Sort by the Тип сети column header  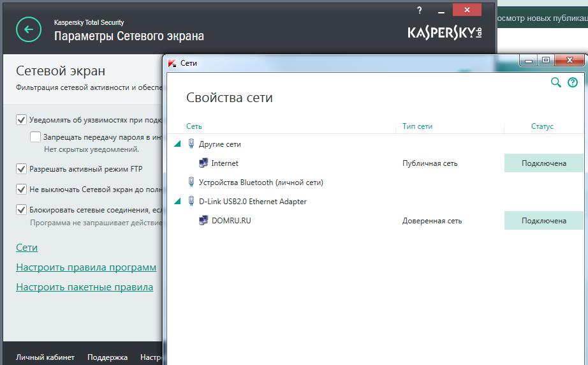tap(417, 126)
